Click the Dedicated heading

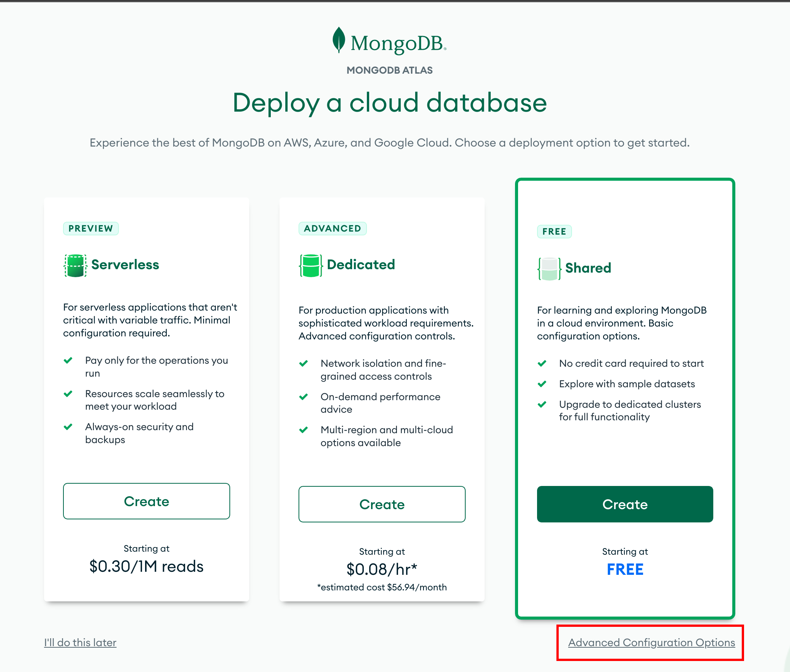[361, 265]
